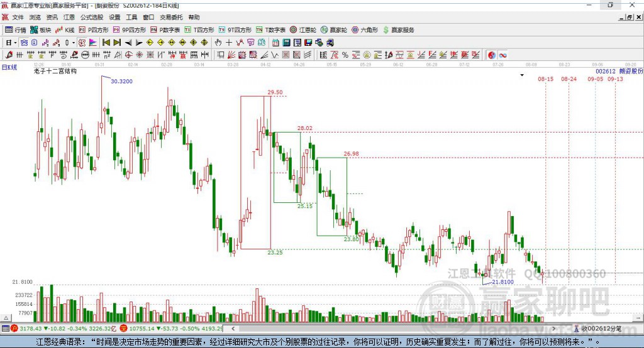Image resolution: width=644 pixels, height=348 pixels.
Task: Open the 设置 menu
Action: click(x=114, y=17)
